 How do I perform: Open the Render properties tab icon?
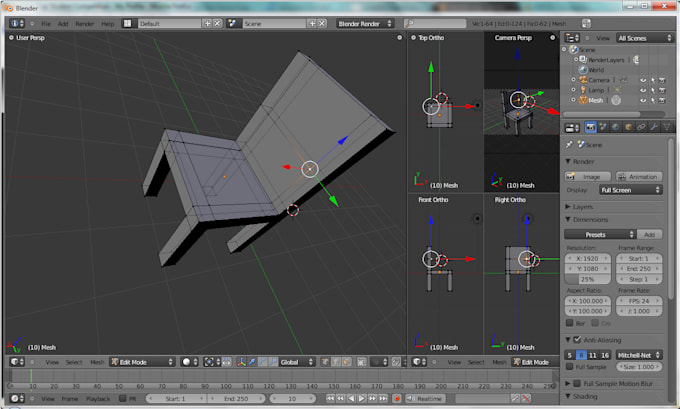point(590,127)
